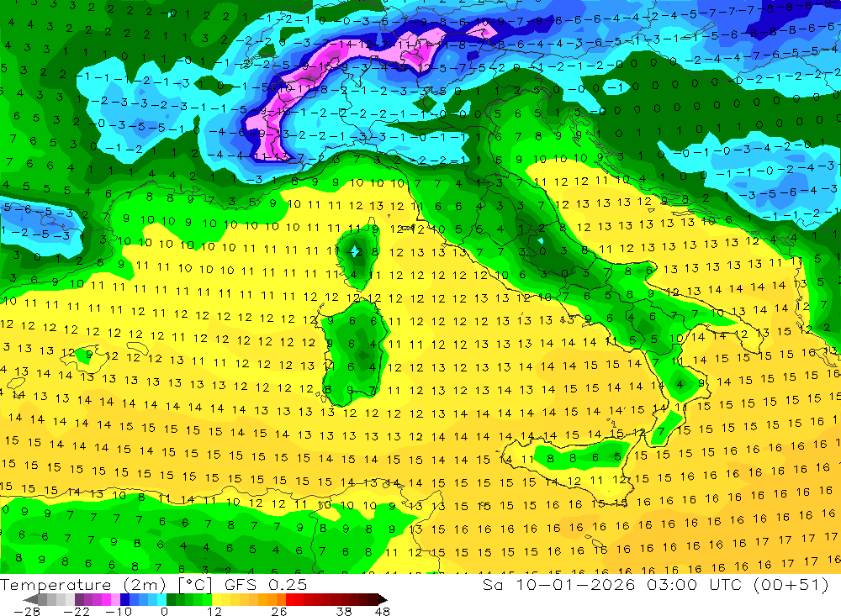Click the '[°C]' unit label
The height and width of the screenshot is (616, 841).
195,585
